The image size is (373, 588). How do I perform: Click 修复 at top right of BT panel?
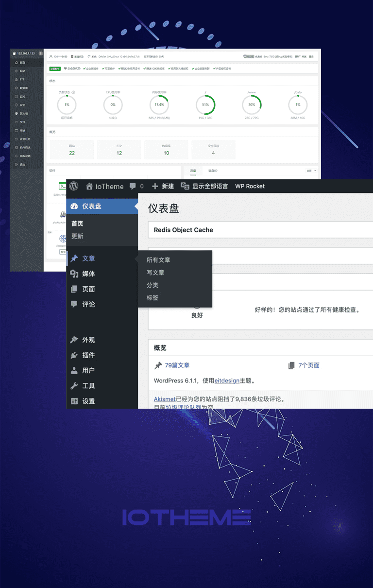[304, 56]
